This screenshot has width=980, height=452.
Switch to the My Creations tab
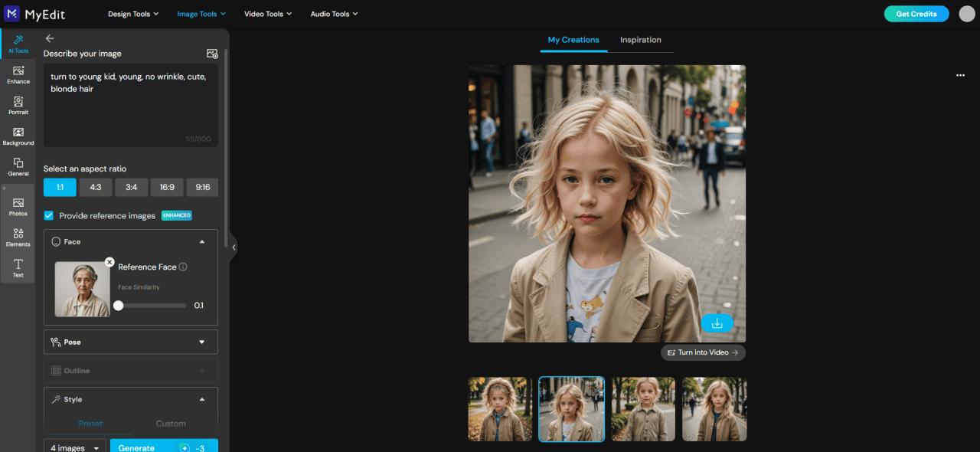pos(573,40)
